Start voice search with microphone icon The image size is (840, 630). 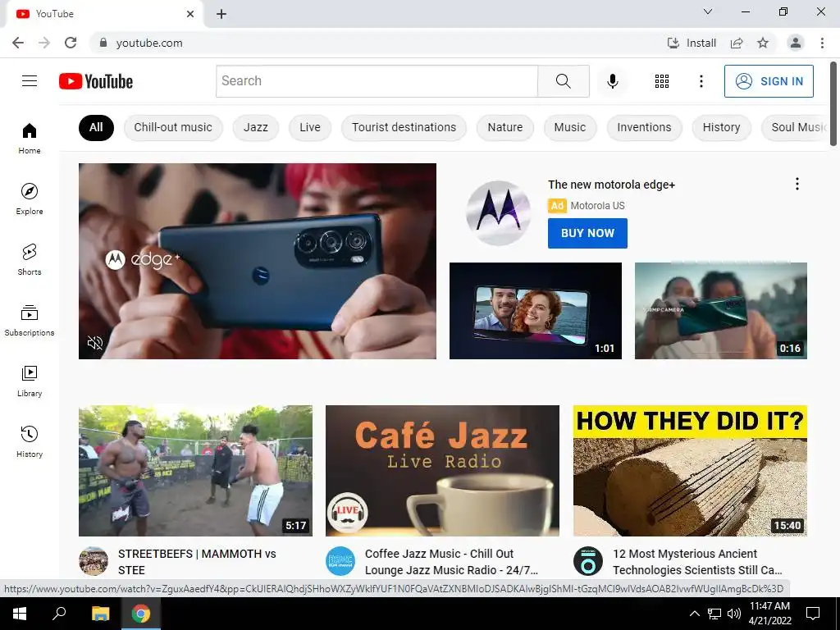[612, 81]
